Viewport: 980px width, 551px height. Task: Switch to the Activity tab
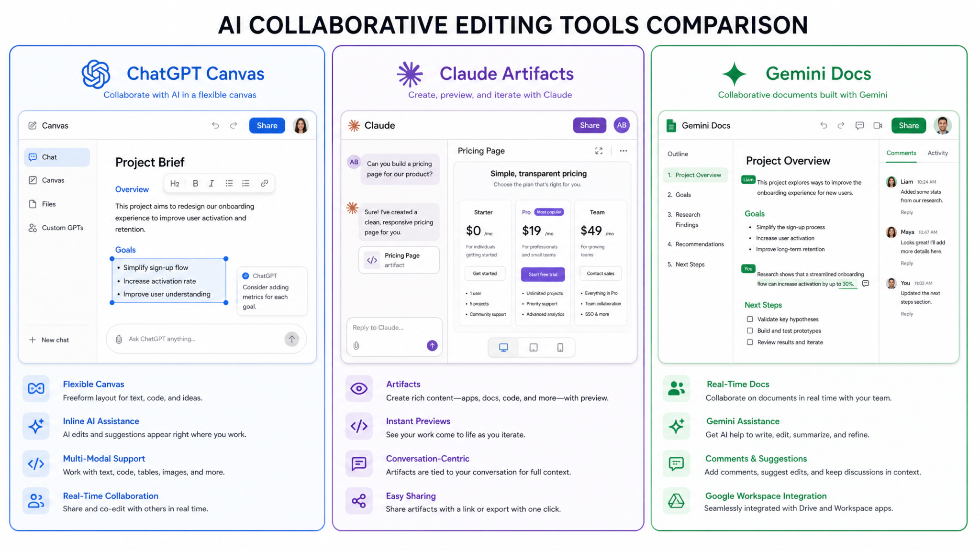point(937,153)
